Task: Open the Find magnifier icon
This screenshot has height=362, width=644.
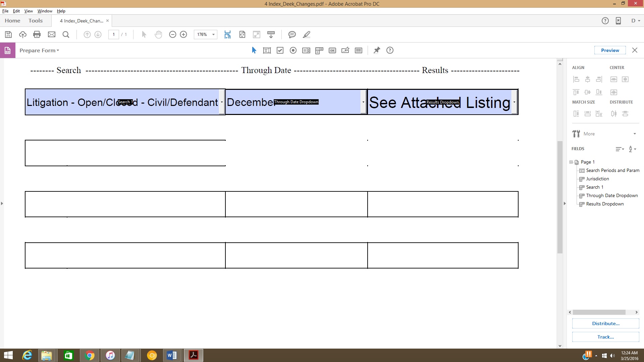Action: (x=66, y=35)
